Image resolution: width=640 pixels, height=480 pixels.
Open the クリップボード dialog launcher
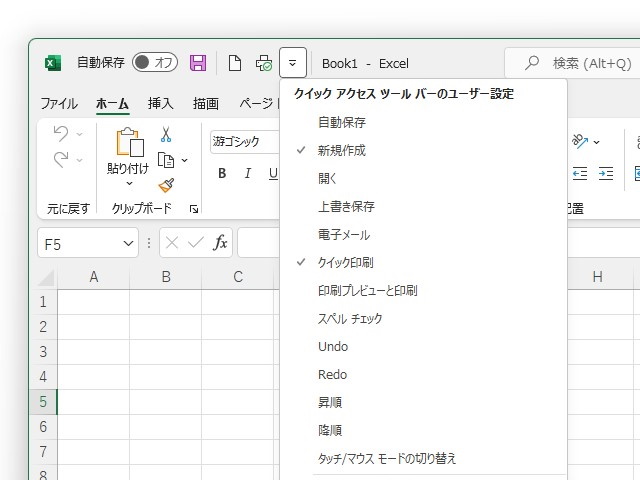click(x=194, y=209)
